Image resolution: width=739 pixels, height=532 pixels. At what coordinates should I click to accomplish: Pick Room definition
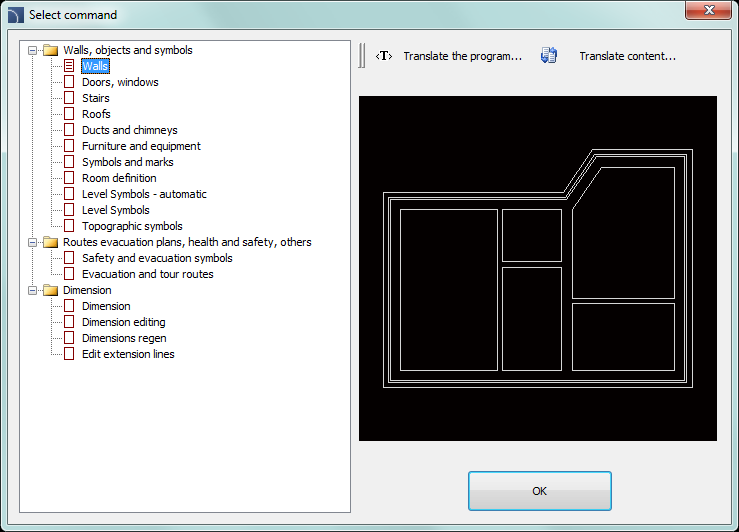[x=119, y=178]
